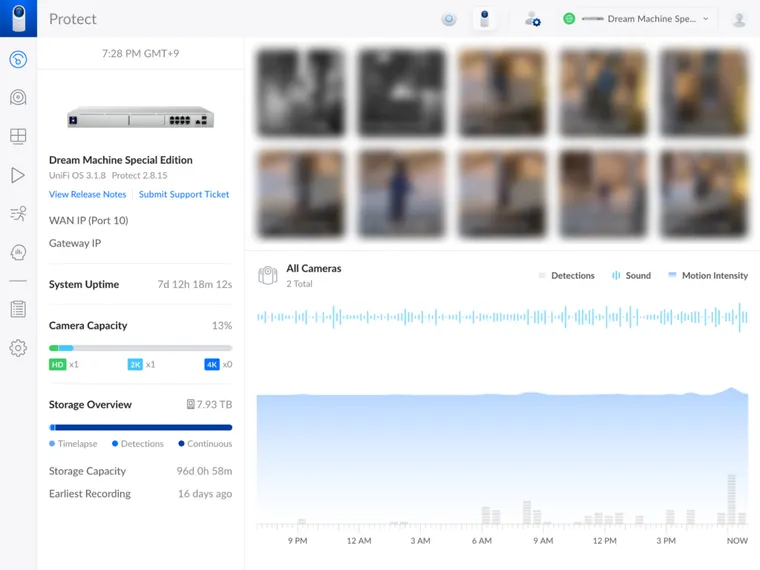Click the Dream Machine Special Edition title
Viewport: 760px width, 570px height.
(x=121, y=160)
